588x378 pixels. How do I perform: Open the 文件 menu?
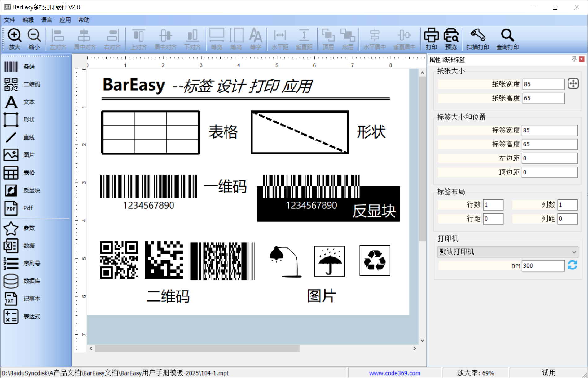click(9, 20)
